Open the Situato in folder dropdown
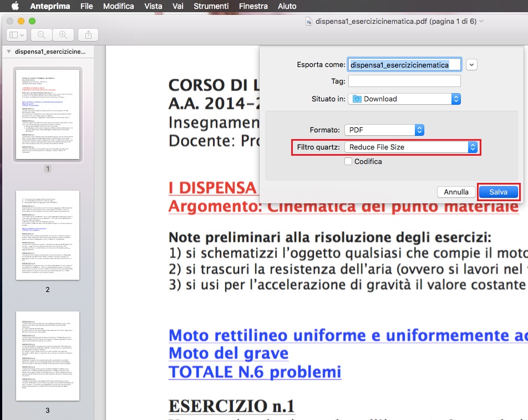528x420 pixels. pos(405,99)
